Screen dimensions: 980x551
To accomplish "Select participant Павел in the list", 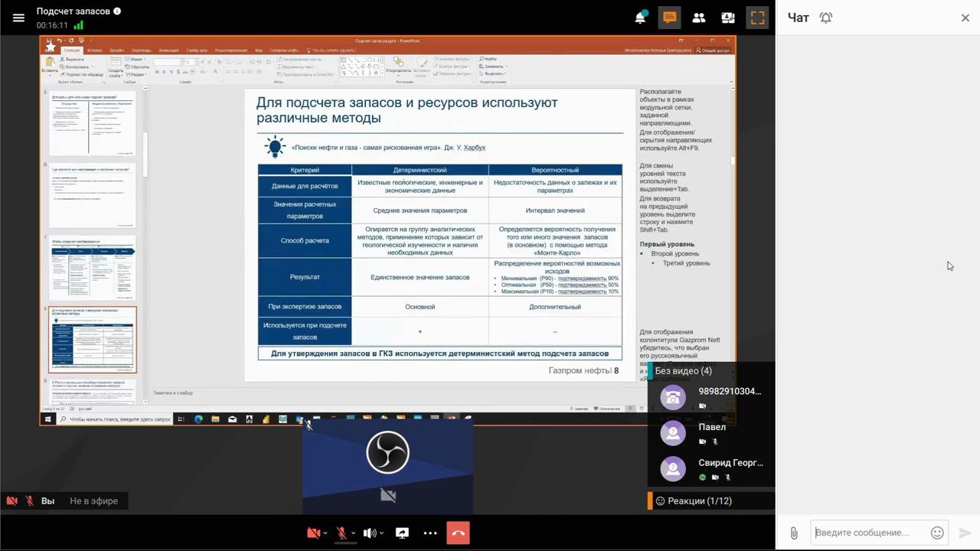I will pos(711,433).
